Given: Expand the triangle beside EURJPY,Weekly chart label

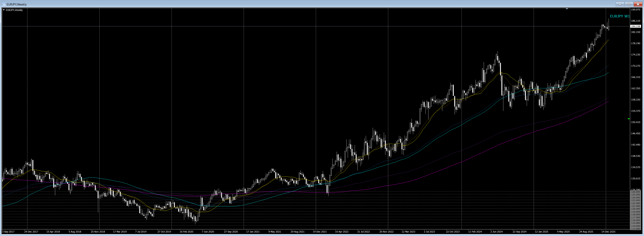Looking at the screenshot, I should point(4,10).
